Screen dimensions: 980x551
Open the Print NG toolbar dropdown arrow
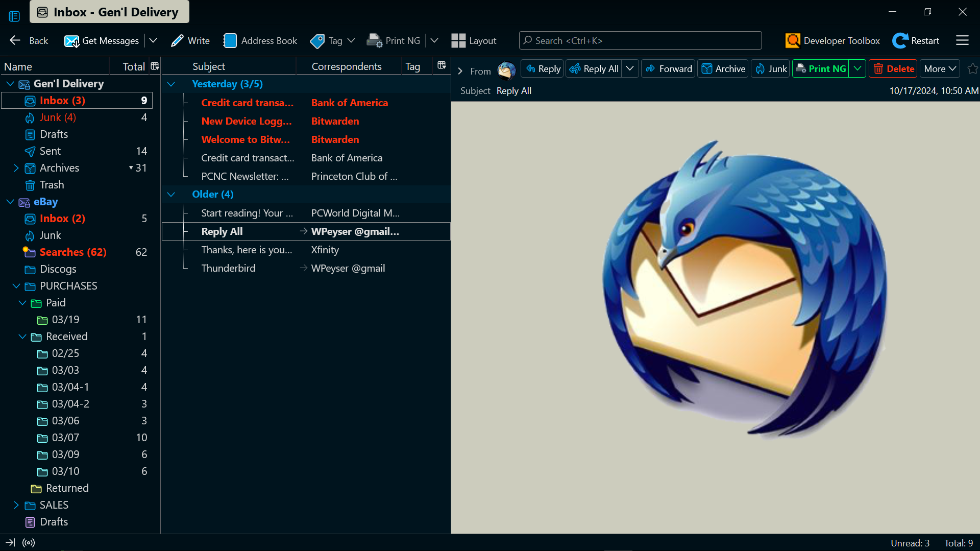(x=434, y=40)
